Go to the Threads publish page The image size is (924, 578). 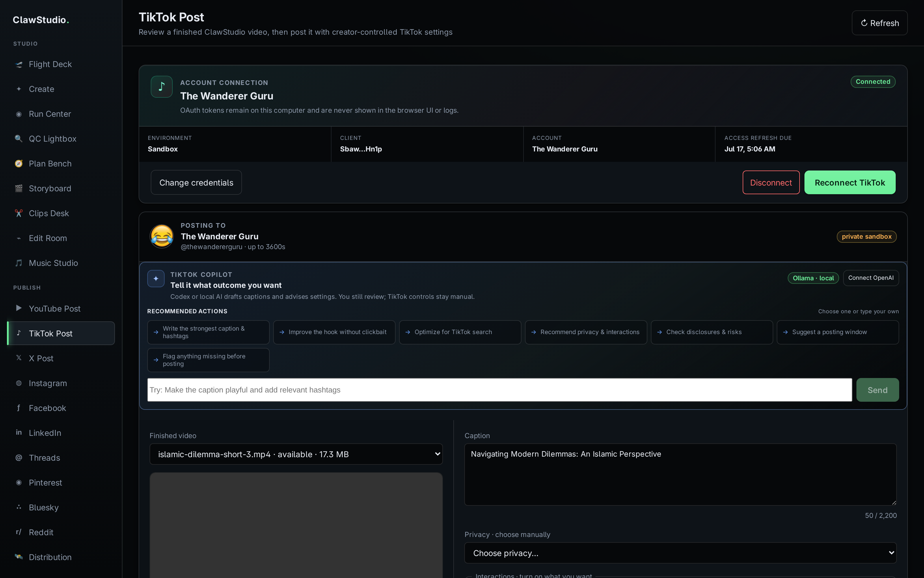[x=61, y=457]
